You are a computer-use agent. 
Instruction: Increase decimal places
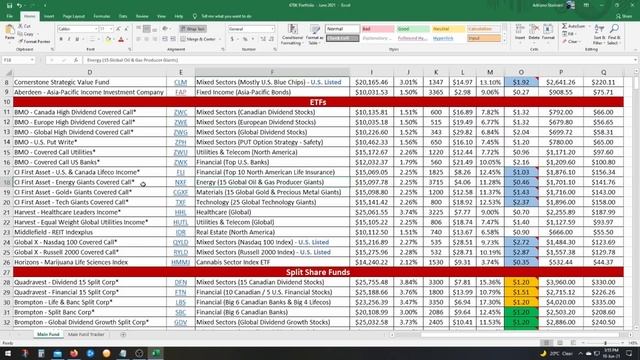263,39
